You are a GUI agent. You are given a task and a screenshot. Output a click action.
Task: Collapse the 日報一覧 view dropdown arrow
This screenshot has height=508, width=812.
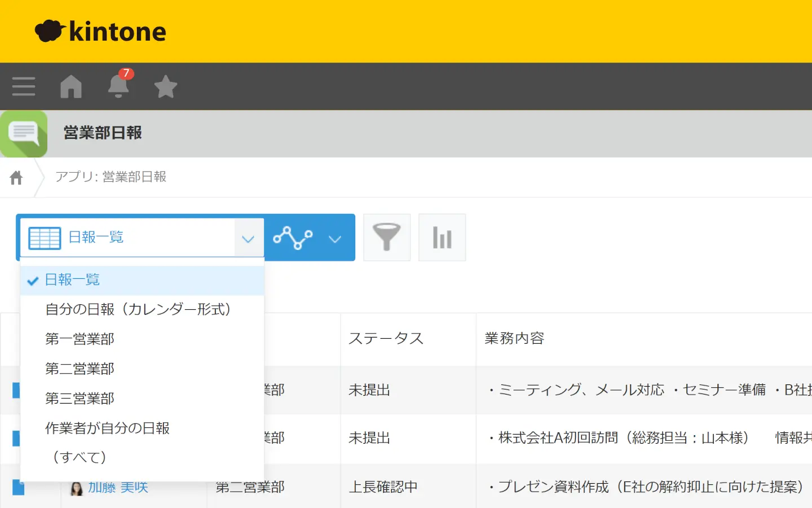point(248,239)
